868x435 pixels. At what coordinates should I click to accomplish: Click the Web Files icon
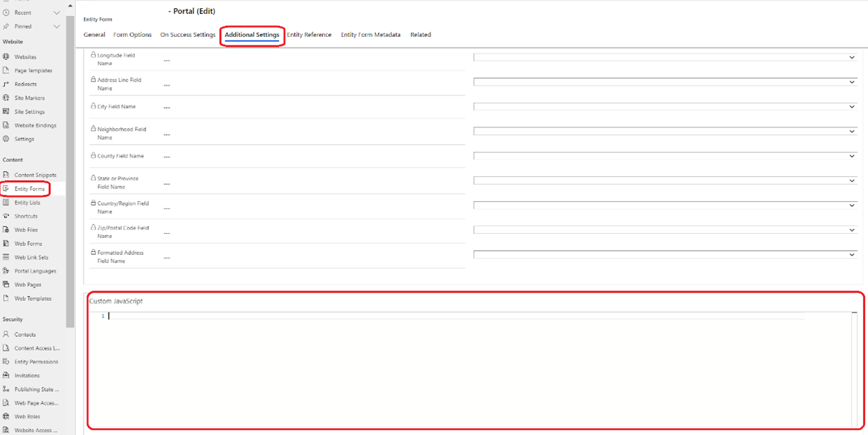6,230
